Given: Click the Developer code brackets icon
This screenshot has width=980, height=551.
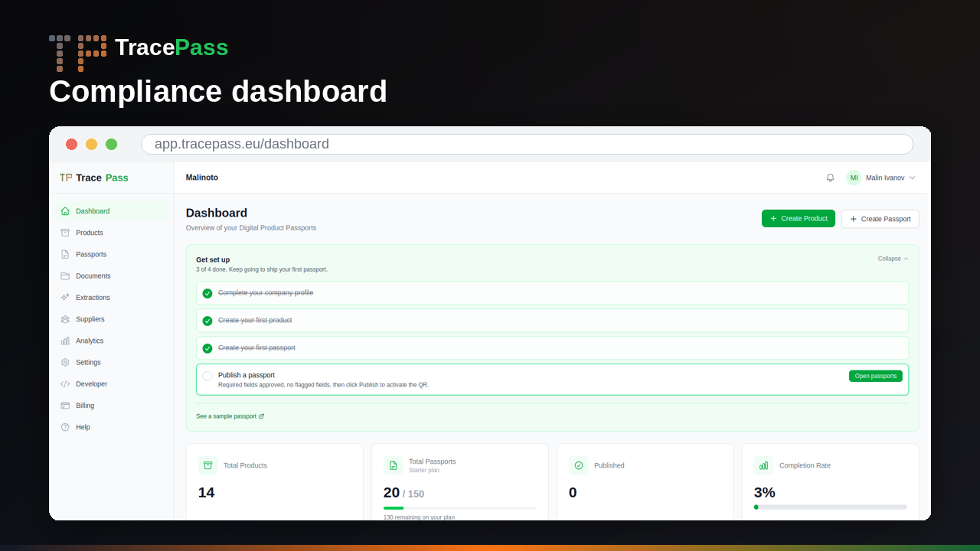Looking at the screenshot, I should point(65,384).
